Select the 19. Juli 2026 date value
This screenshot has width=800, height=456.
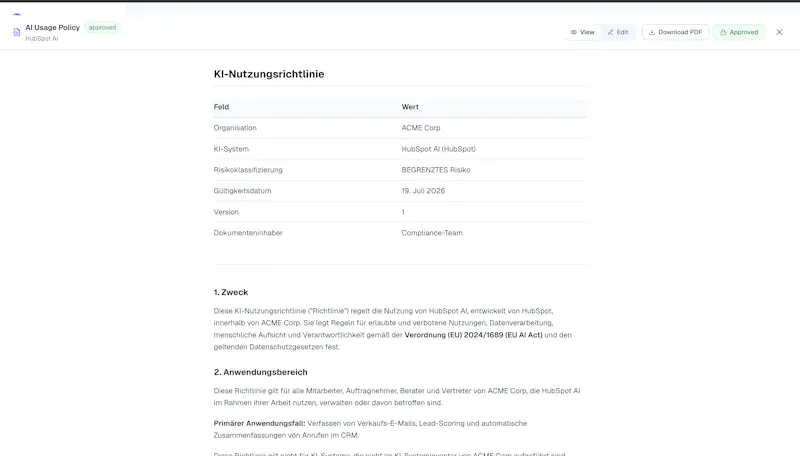click(x=423, y=191)
